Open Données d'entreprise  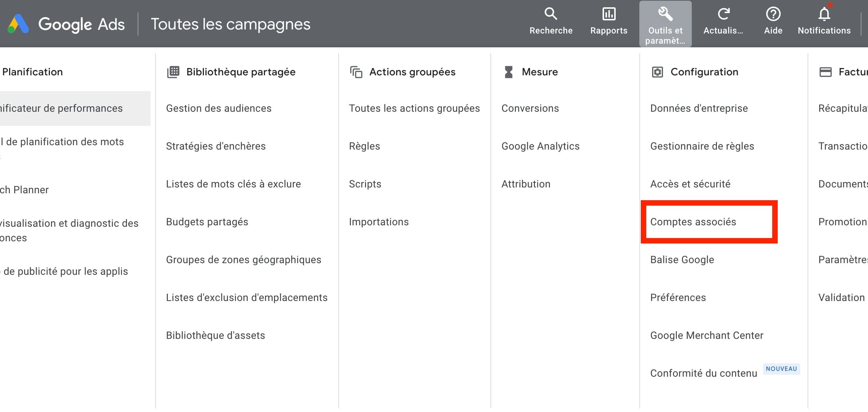click(x=699, y=108)
